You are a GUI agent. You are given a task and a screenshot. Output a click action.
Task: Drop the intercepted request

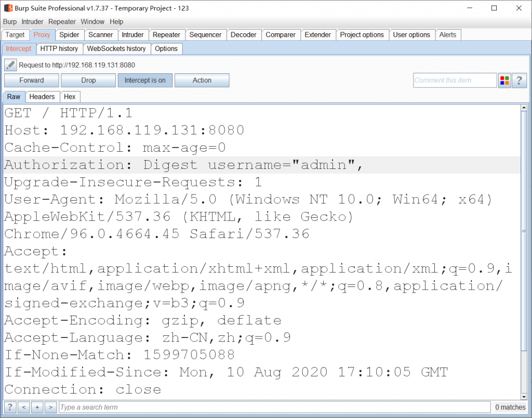pos(88,81)
